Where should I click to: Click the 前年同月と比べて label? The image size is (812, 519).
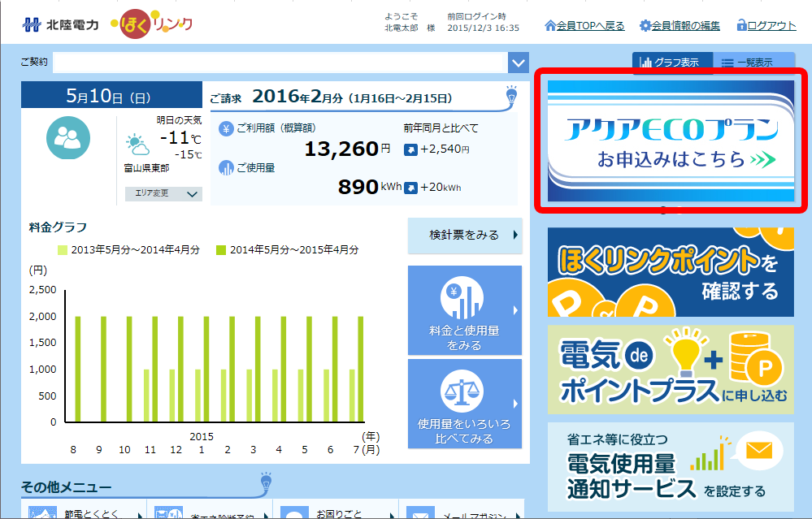(441, 128)
